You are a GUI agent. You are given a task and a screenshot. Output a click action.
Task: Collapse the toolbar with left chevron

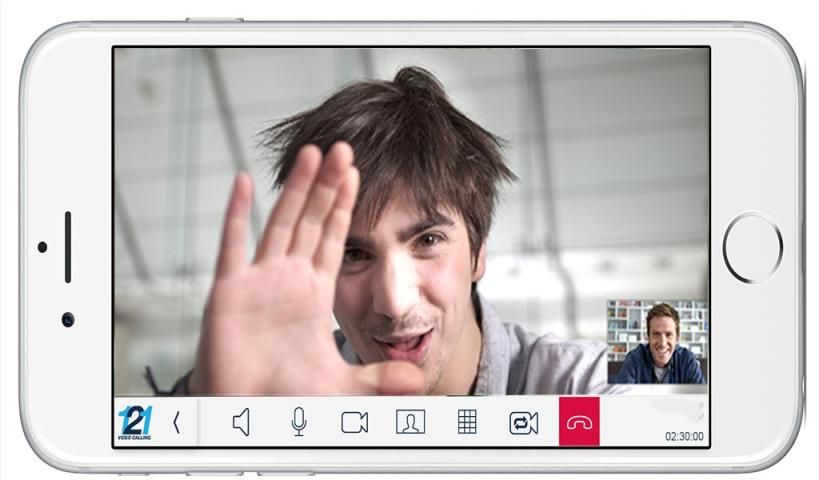coord(177,422)
